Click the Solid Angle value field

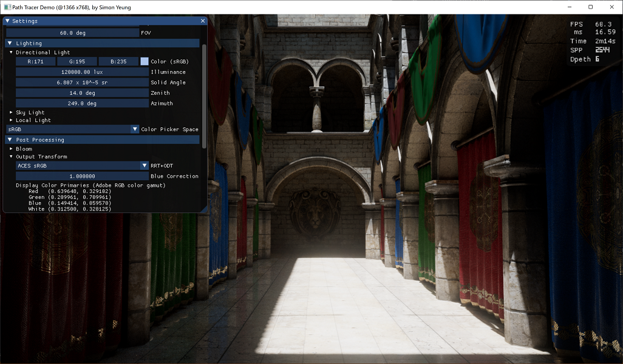pyautogui.click(x=82, y=83)
